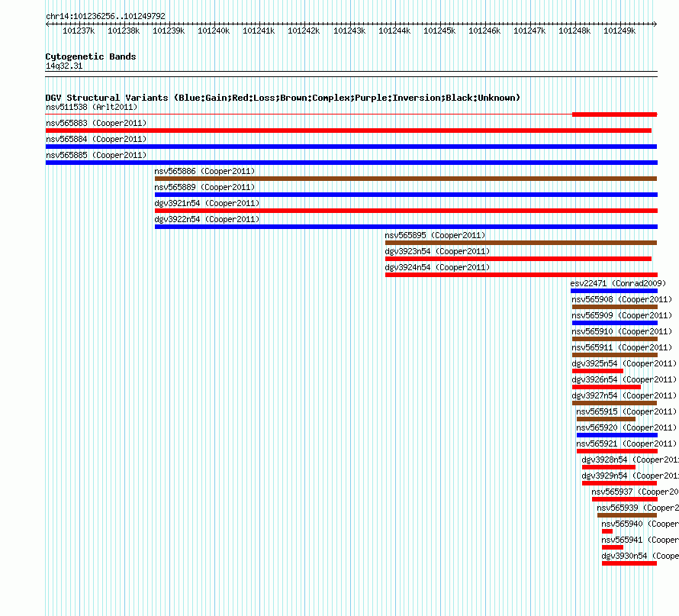Viewport: 679px width, 616px height.
Task: Open nsv565883 (Cooper2011) label
Action: click(96, 123)
